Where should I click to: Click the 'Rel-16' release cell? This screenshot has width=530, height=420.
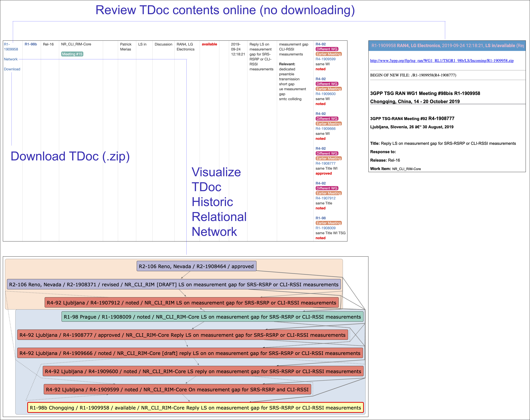pyautogui.click(x=48, y=44)
